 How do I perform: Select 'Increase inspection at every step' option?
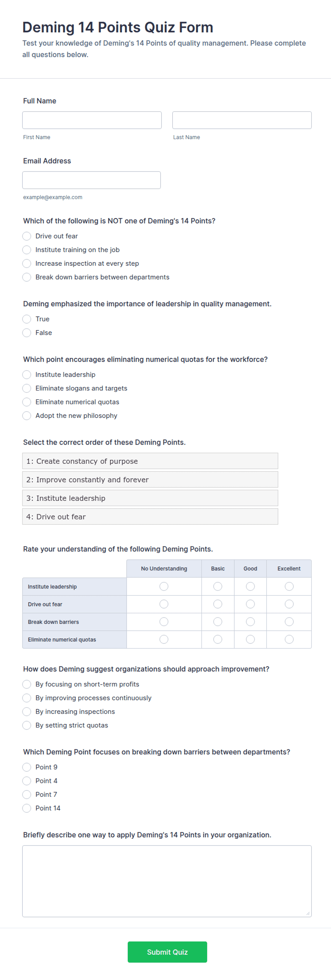[x=27, y=263]
